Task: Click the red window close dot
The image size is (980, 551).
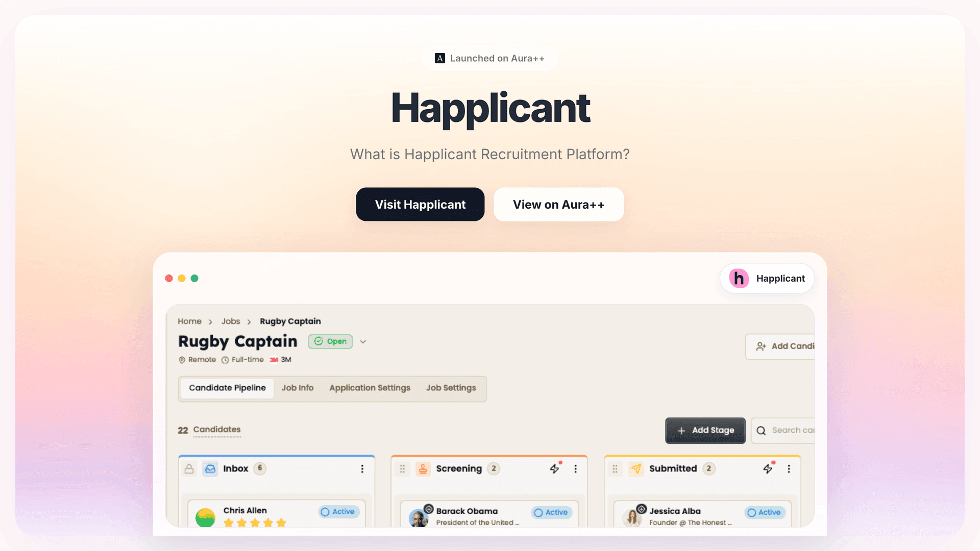Action: coord(169,279)
